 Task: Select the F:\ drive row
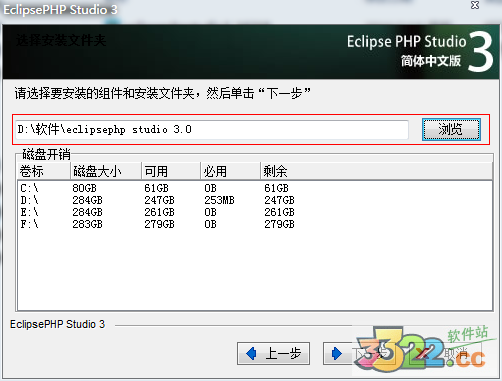[x=255, y=224]
